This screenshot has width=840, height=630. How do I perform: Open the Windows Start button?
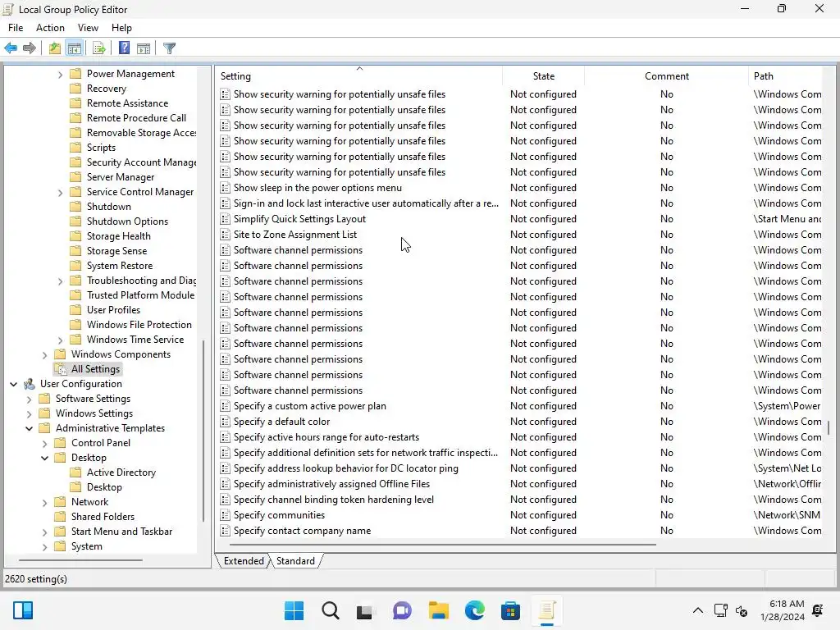(x=294, y=610)
